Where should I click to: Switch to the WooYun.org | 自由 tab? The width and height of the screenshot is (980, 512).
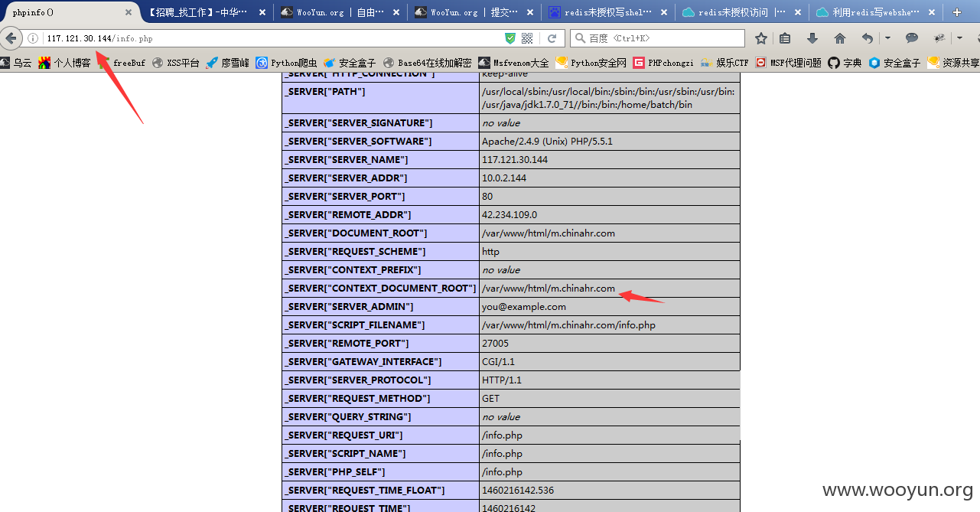click(340, 12)
